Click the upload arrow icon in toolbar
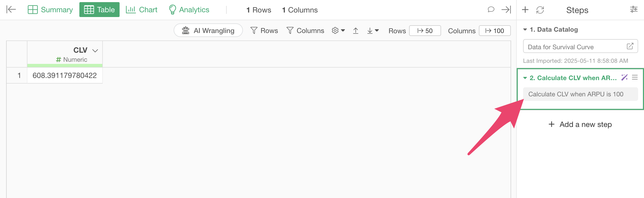The width and height of the screenshot is (644, 198). [356, 31]
